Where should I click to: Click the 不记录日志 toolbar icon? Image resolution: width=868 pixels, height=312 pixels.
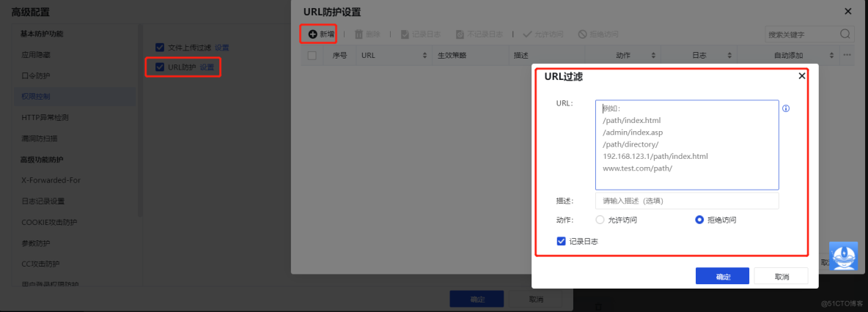pyautogui.click(x=460, y=34)
